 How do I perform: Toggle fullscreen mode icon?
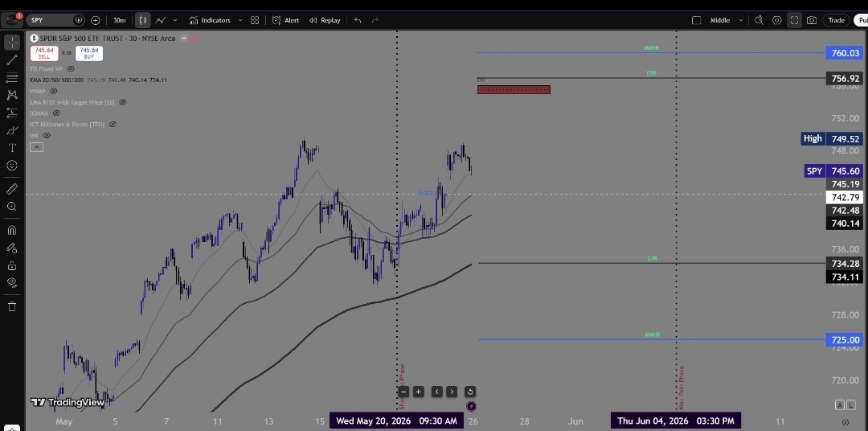coord(794,20)
